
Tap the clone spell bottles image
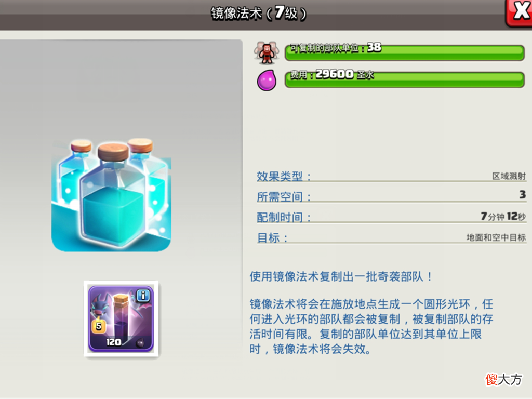click(111, 194)
